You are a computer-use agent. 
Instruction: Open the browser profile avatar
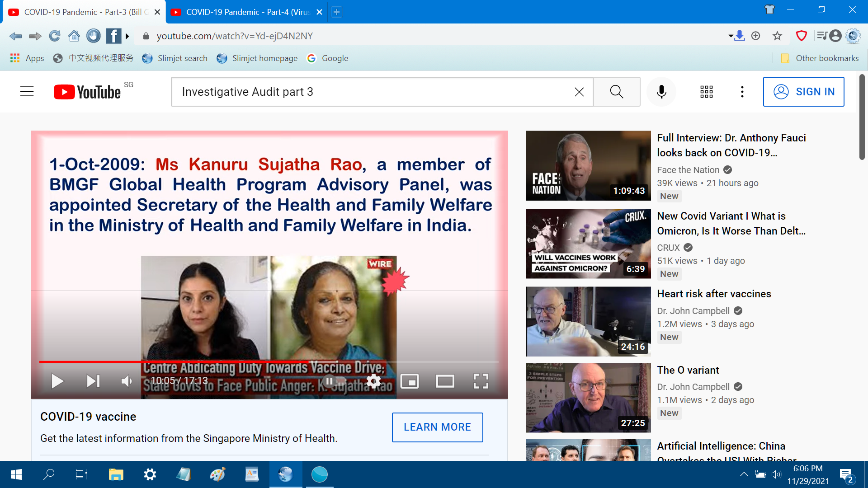click(835, 36)
